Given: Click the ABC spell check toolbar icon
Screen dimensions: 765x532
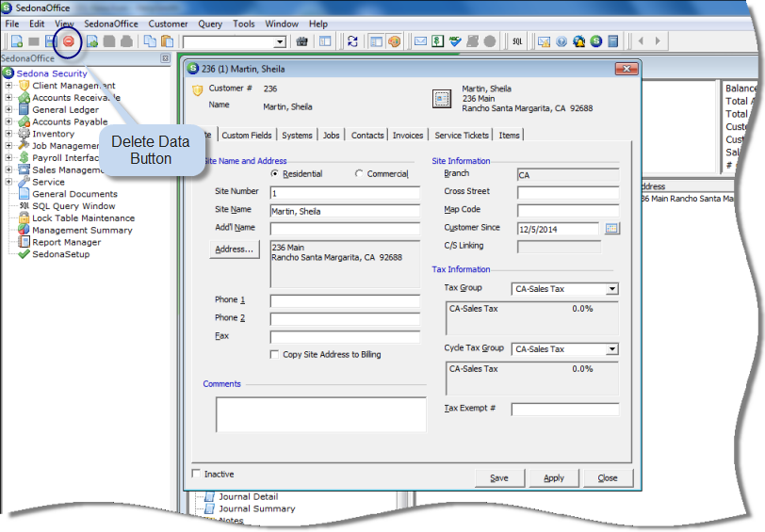Looking at the screenshot, I should [455, 41].
